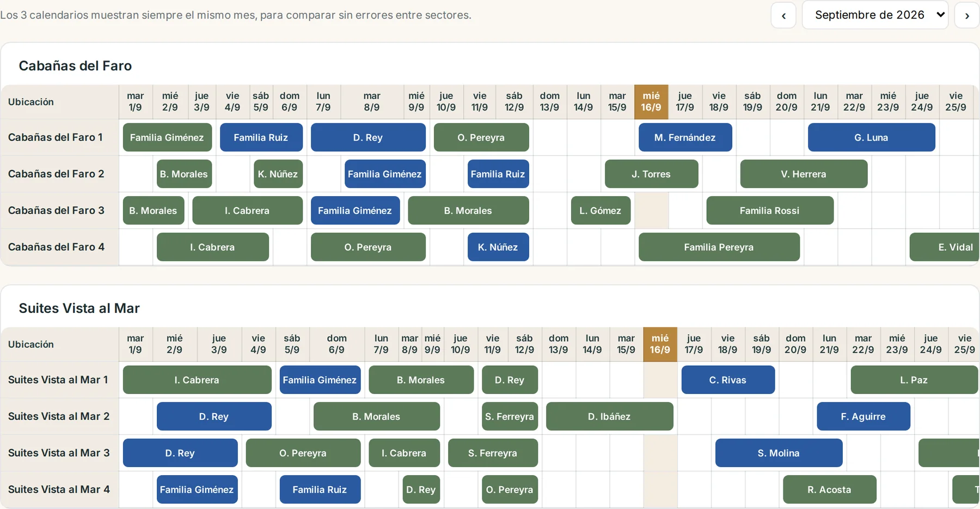Open F. Aguirre reservation
This screenshot has height=509, width=980.
(x=863, y=416)
